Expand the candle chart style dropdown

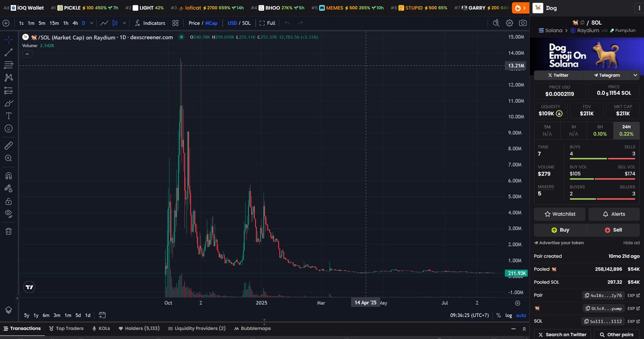click(x=124, y=23)
